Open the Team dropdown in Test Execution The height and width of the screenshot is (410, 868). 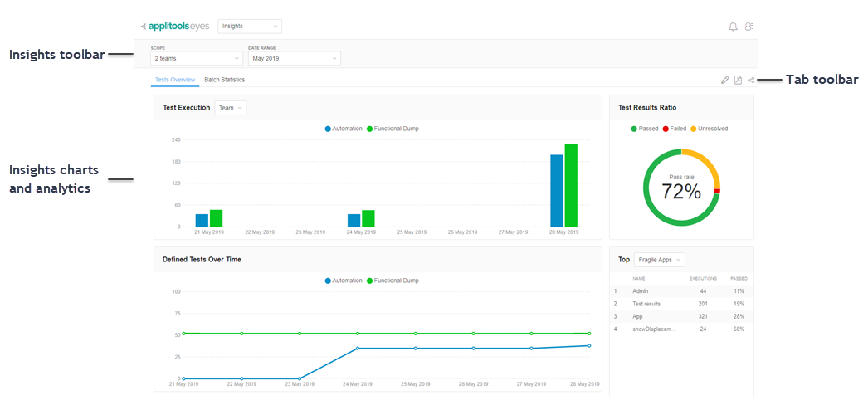pyautogui.click(x=230, y=108)
